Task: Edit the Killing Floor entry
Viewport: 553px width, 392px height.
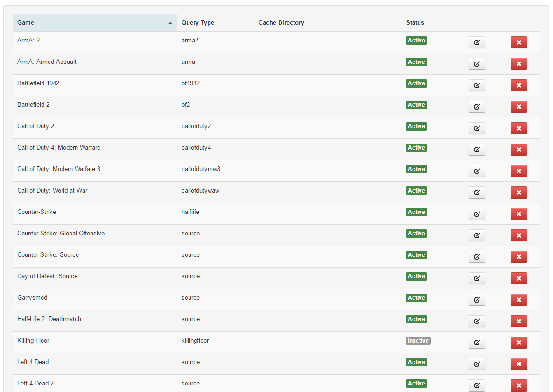Action: pyautogui.click(x=477, y=343)
